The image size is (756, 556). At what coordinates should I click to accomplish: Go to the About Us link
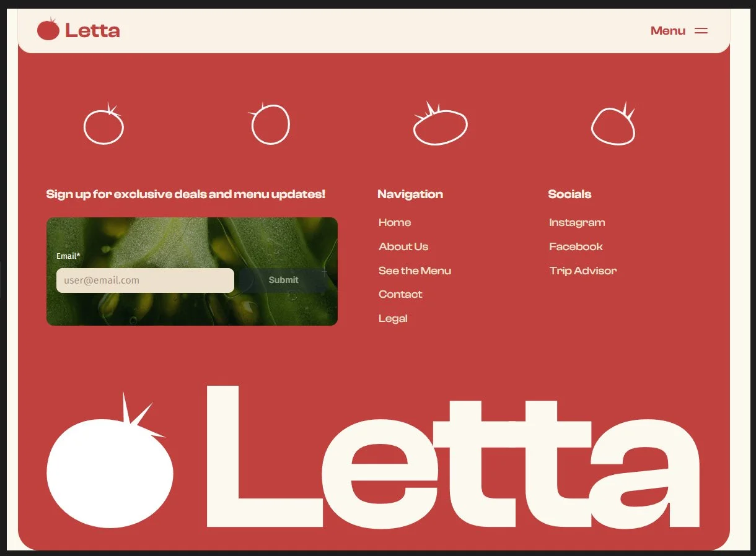pyautogui.click(x=403, y=246)
